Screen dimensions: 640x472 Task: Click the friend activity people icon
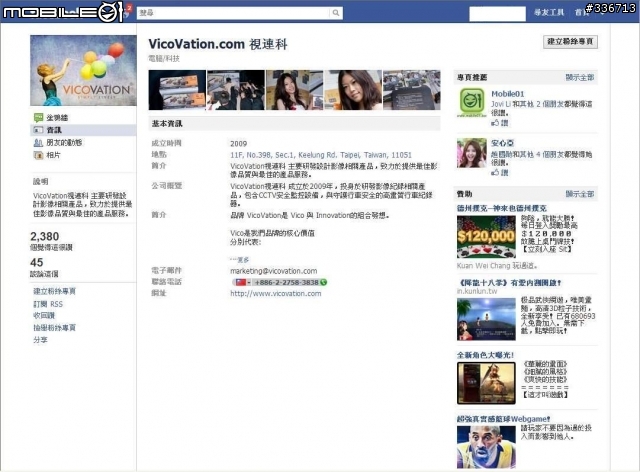(x=38, y=142)
